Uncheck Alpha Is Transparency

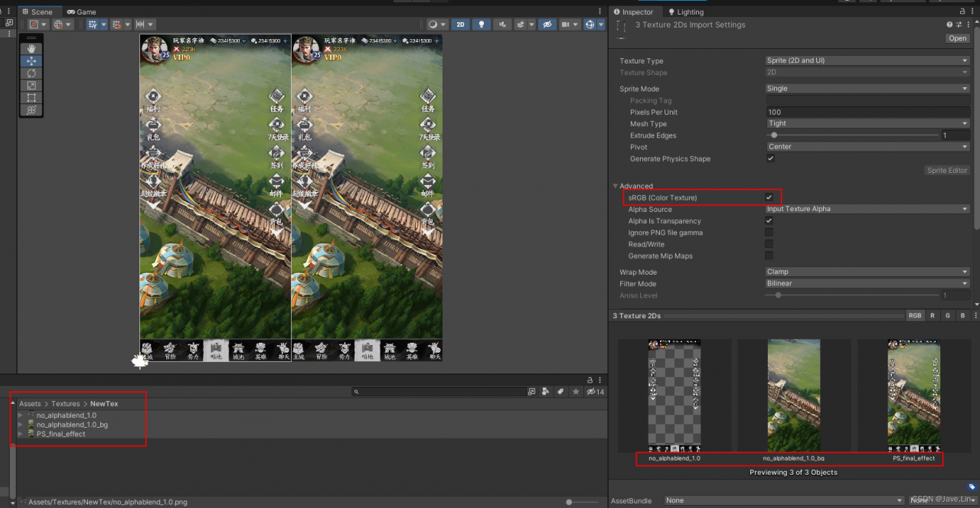pos(769,221)
